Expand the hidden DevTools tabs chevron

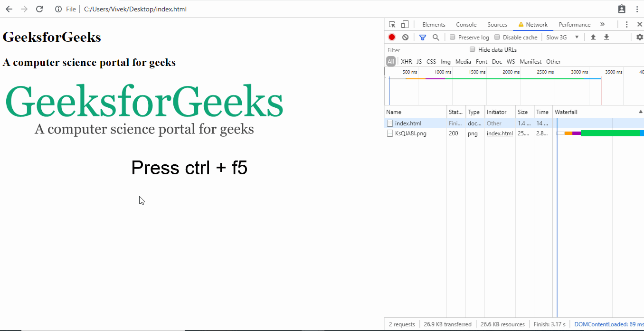[x=602, y=25]
